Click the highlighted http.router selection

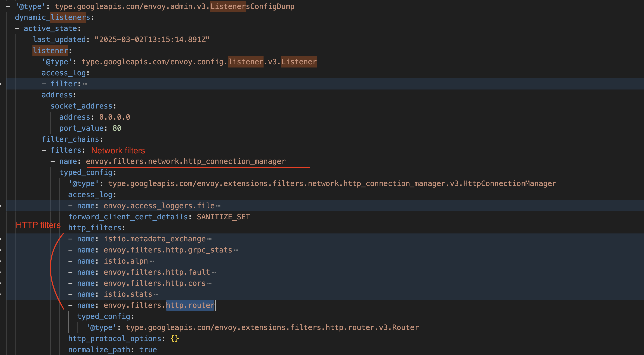(190, 305)
